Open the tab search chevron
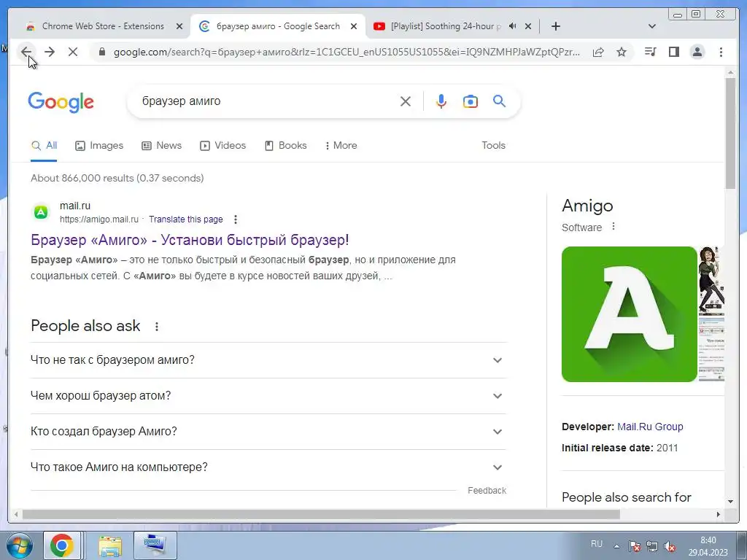Viewport: 747px width, 560px height. click(652, 26)
